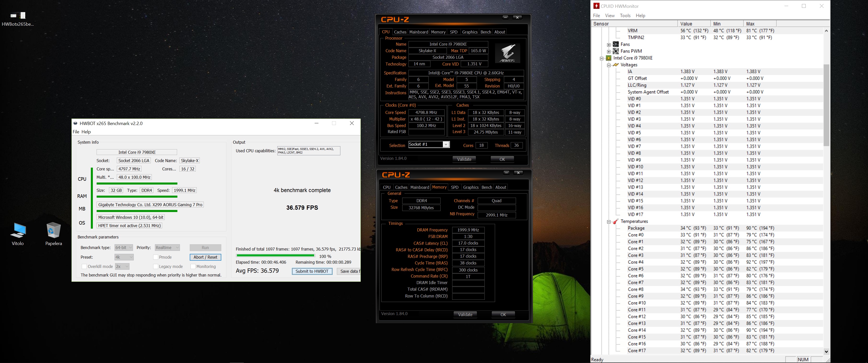
Task: Click the disabled Run button
Action: click(x=205, y=248)
